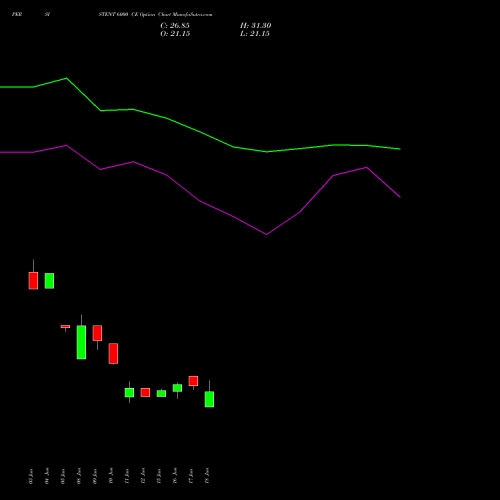
Task: Click the thin red candlestick above 05 Jun
Action: point(65,327)
